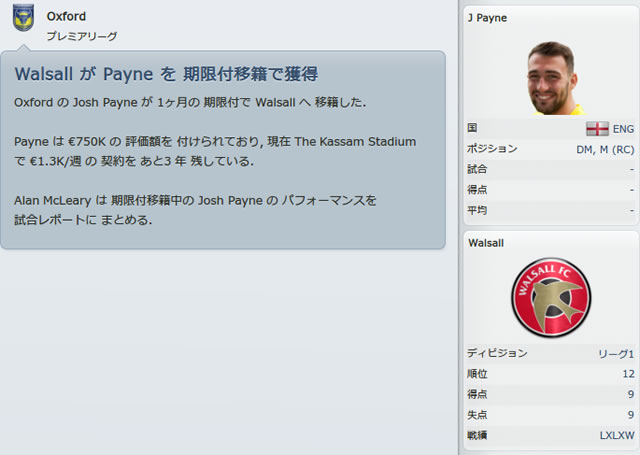Click the England flag icon
Viewport: 640px width, 455px height.
(x=597, y=129)
